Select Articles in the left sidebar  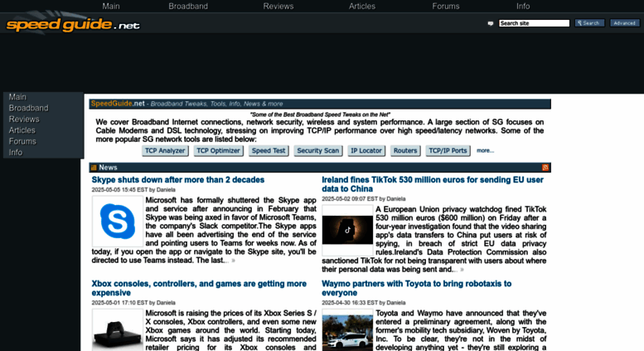pos(22,130)
